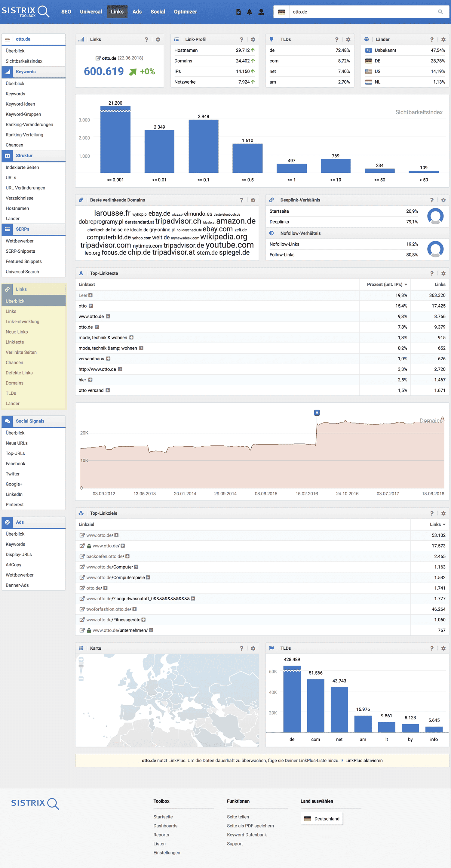Image resolution: width=451 pixels, height=868 pixels.
Task: Click LinkPlus aktivieren link
Action: (364, 761)
